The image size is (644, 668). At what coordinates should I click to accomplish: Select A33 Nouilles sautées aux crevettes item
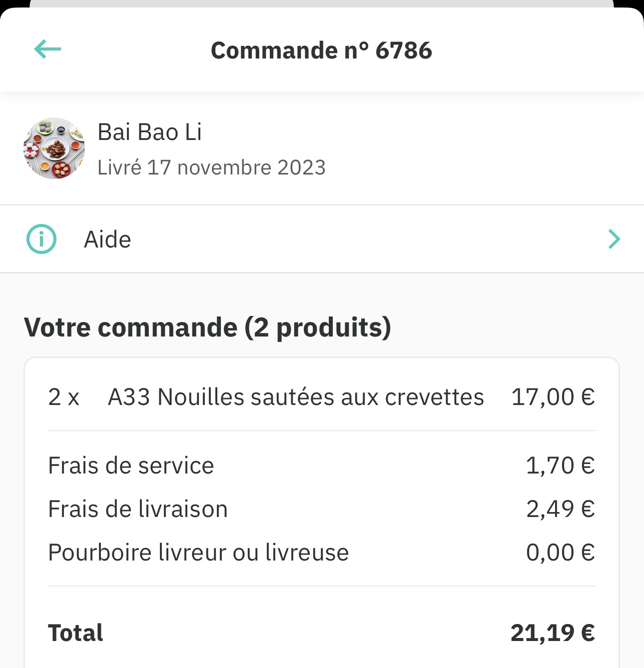pyautogui.click(x=296, y=397)
